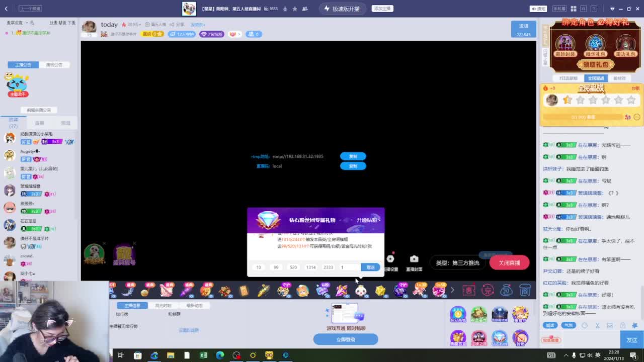Open the 积分商城 points mall icon
Viewport: 644px width, 362px height.
pos(458,314)
